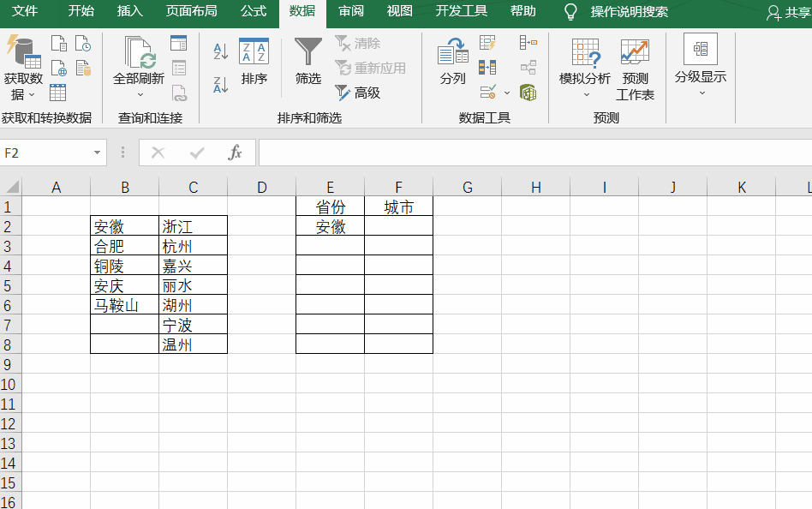
Task: Click the Recent Sources icon with clock
Action: 83,44
